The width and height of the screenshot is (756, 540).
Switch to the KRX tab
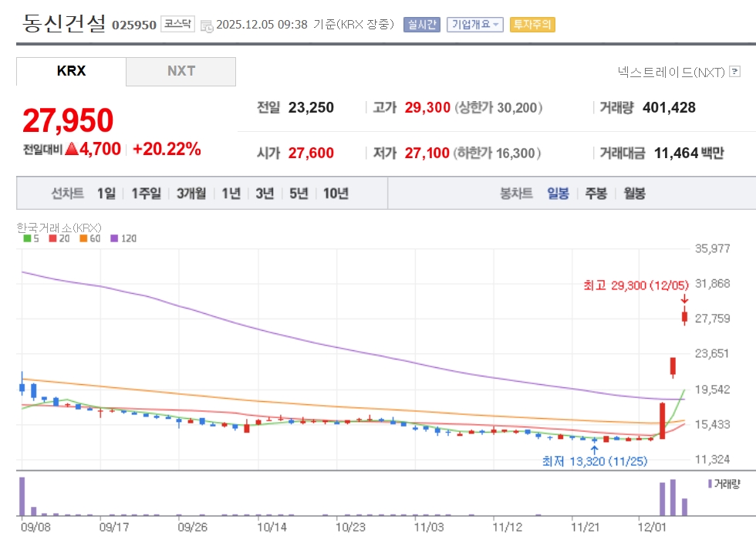(71, 71)
